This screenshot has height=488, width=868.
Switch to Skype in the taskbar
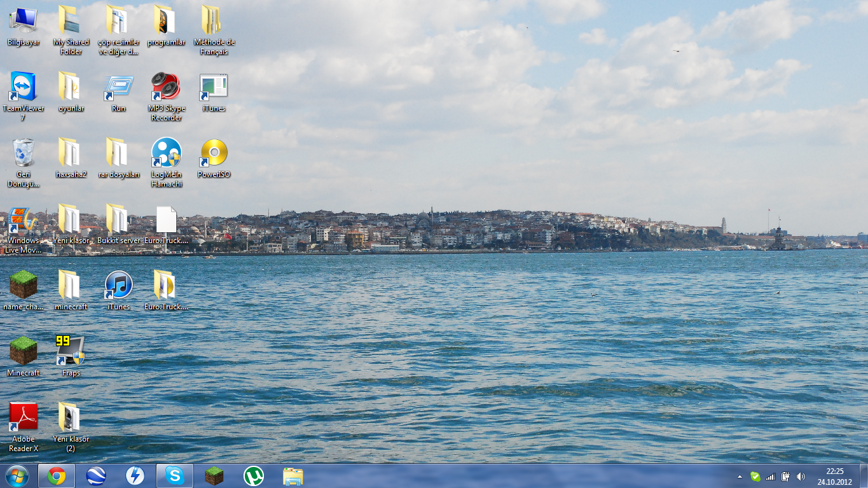point(175,475)
